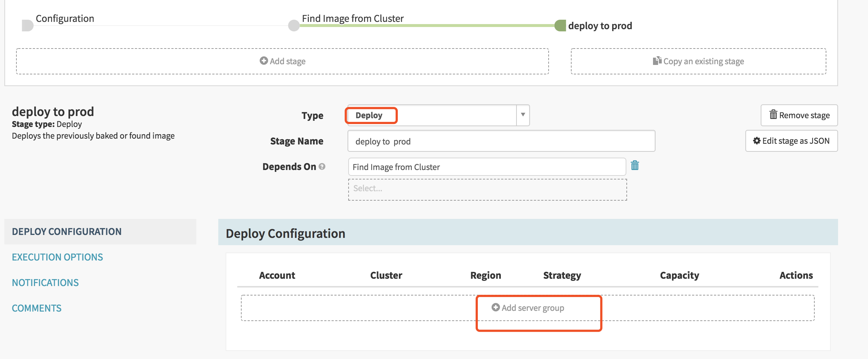The width and height of the screenshot is (868, 359).
Task: Click the copy icon in Copy an existing stage
Action: pyautogui.click(x=657, y=61)
